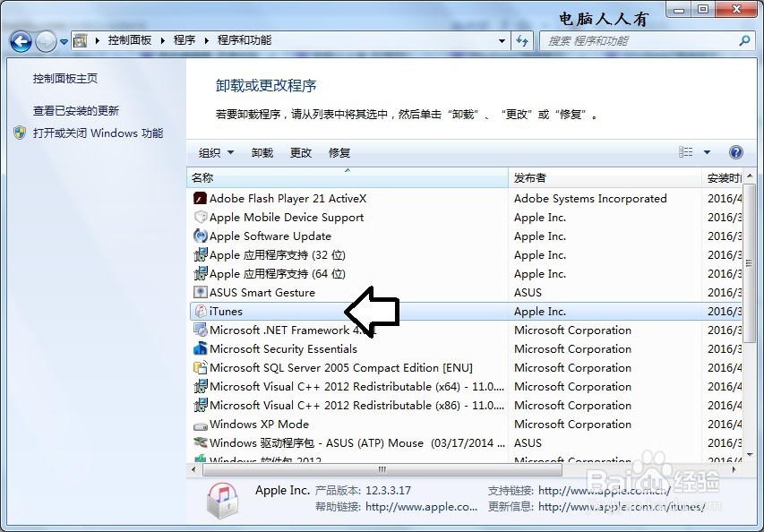Select Microsoft Security Essentials entry
The height and width of the screenshot is (532, 764).
pyautogui.click(x=283, y=348)
